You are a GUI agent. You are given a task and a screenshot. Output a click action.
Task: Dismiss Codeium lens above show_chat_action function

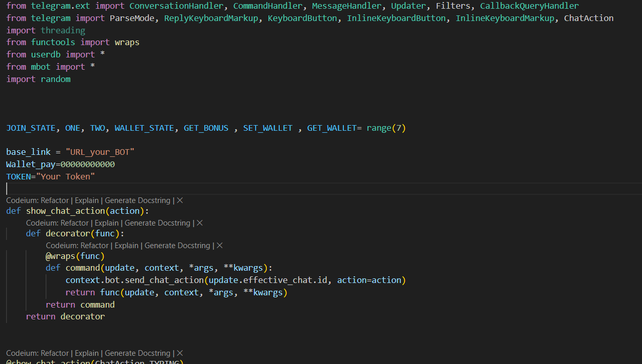click(x=180, y=200)
